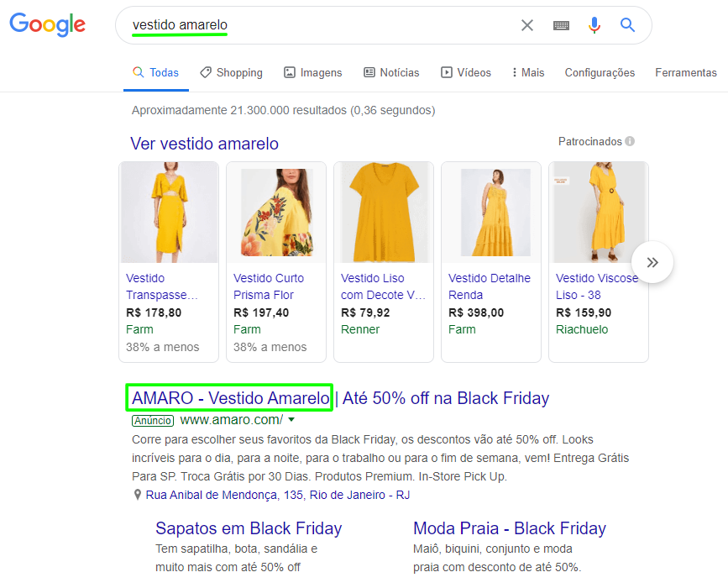The height and width of the screenshot is (588, 728).
Task: Click the Google logo
Action: pyautogui.click(x=48, y=24)
